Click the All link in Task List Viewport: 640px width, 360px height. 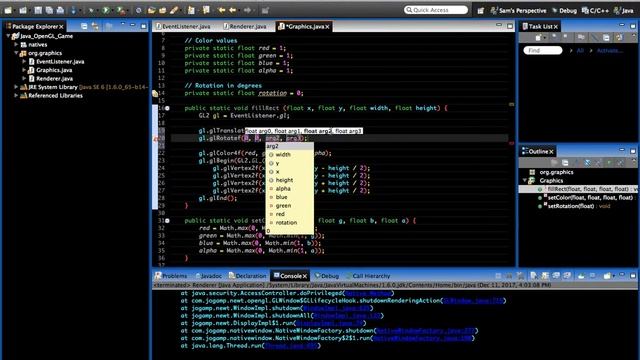click(x=580, y=51)
